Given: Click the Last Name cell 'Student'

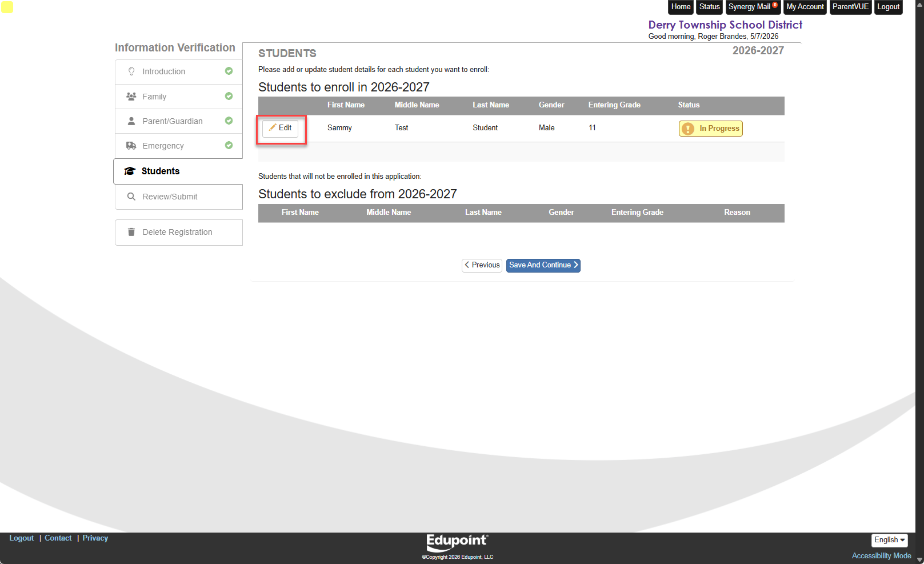Looking at the screenshot, I should 485,128.
